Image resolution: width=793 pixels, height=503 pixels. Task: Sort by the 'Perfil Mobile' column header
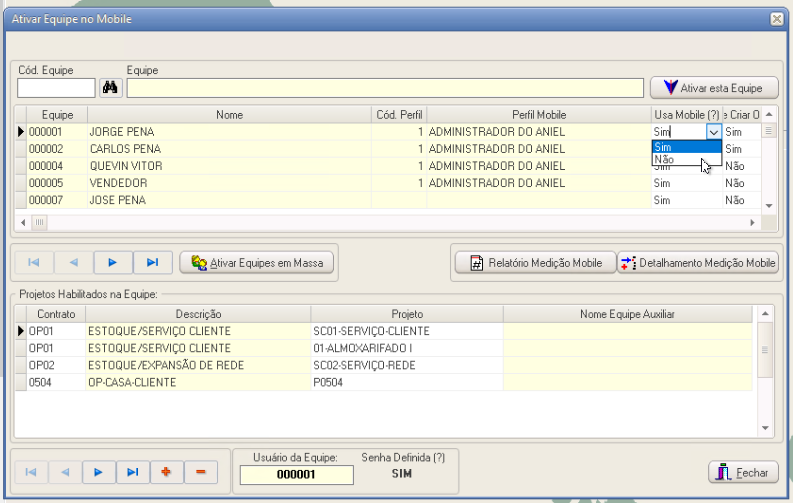point(539,115)
